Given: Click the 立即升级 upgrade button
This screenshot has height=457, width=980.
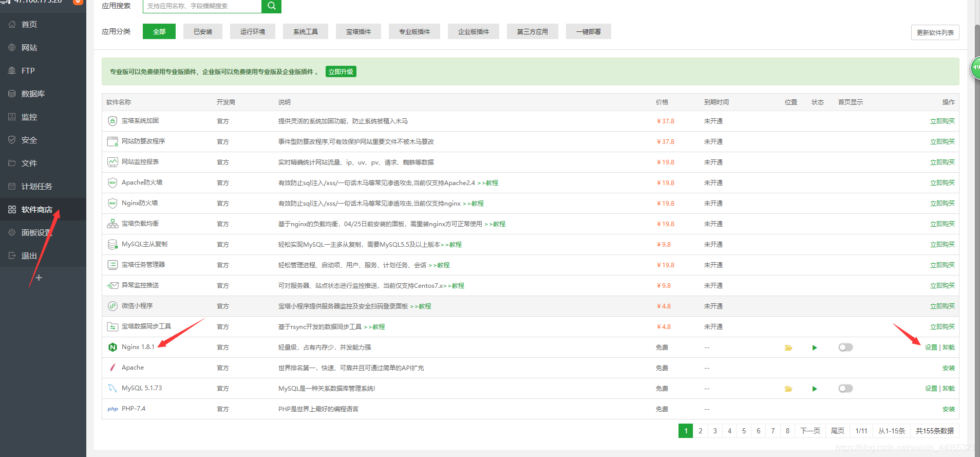Looking at the screenshot, I should pos(341,71).
